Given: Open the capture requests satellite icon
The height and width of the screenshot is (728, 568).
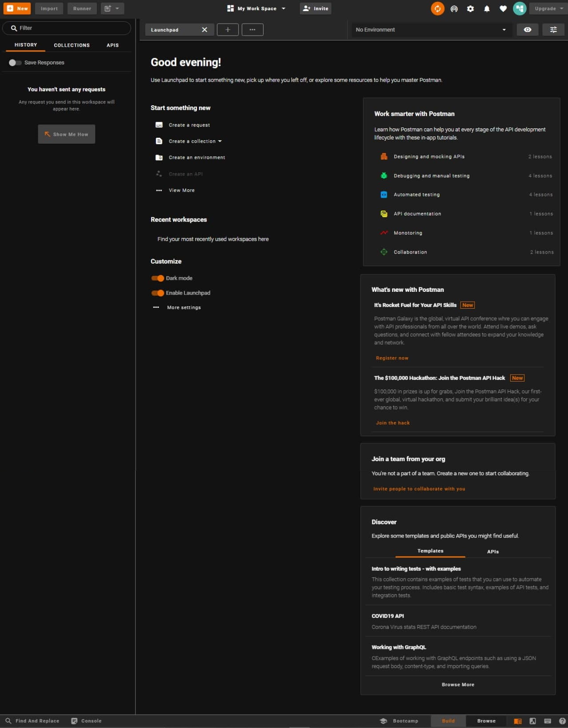Looking at the screenshot, I should (454, 8).
